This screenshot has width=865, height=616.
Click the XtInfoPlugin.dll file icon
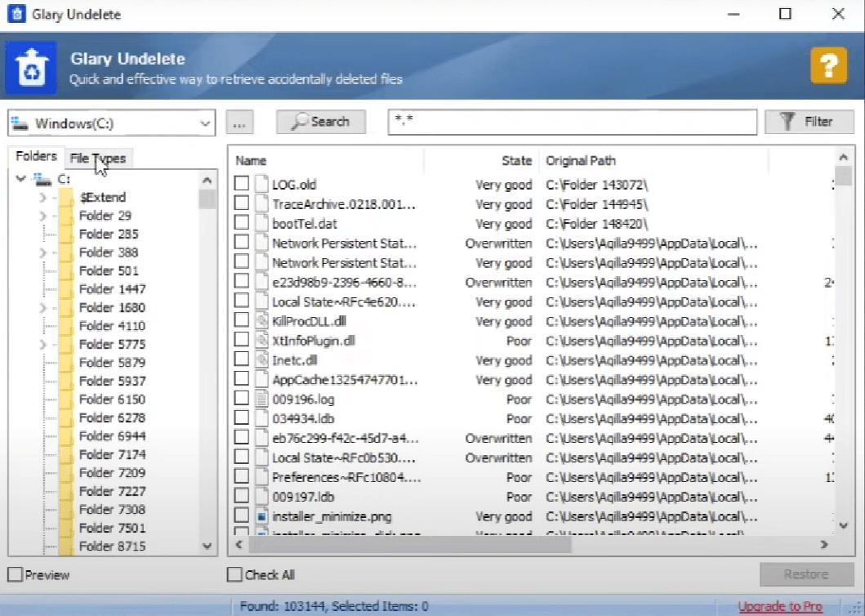coord(261,341)
